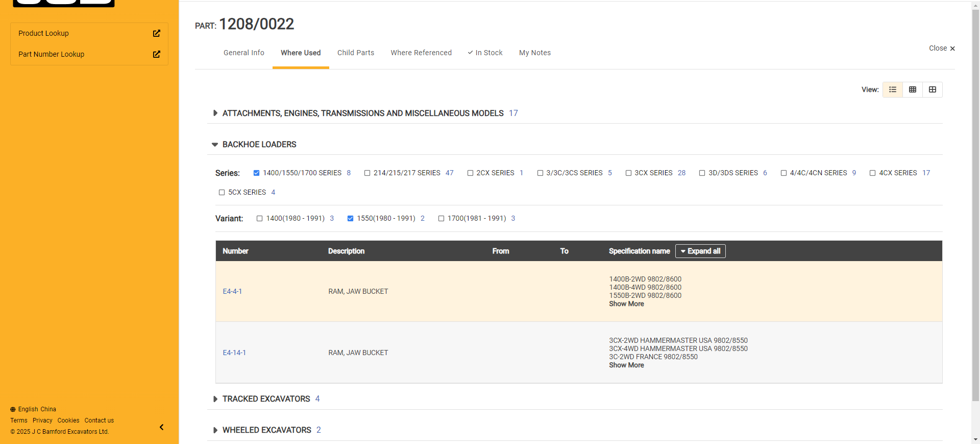Check the 1700(1981 - 1991) variant
This screenshot has height=444, width=980.
pos(441,219)
